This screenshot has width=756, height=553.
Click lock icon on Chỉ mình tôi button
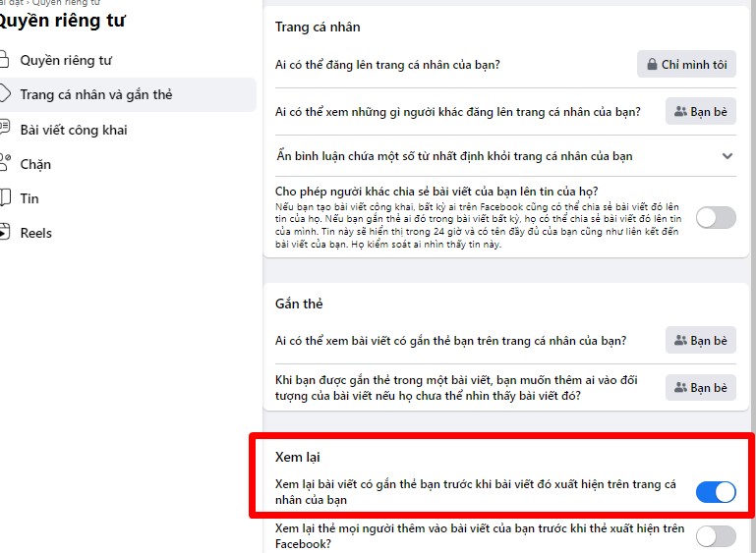click(x=652, y=64)
